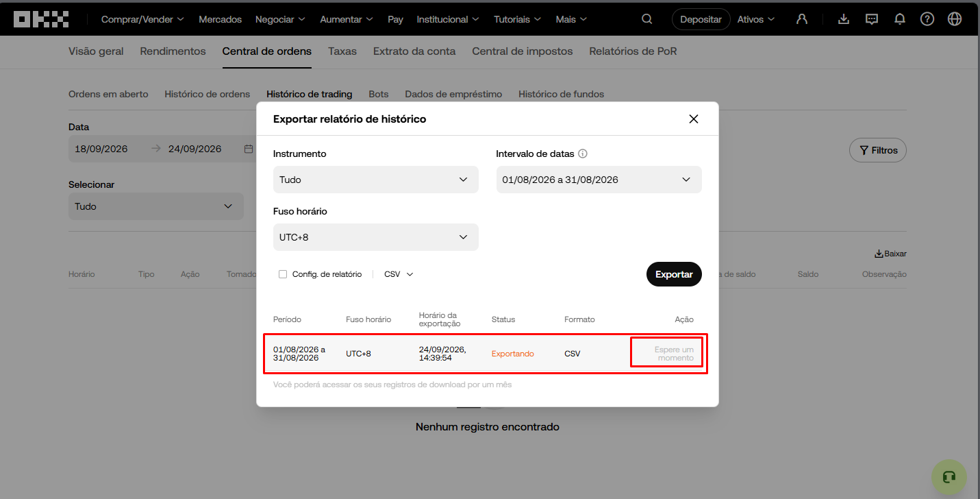Click the download app icon in header

(844, 19)
